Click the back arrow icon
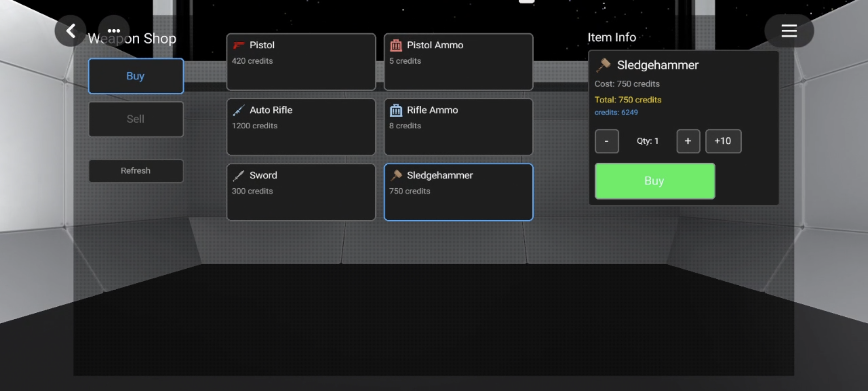 (71, 31)
